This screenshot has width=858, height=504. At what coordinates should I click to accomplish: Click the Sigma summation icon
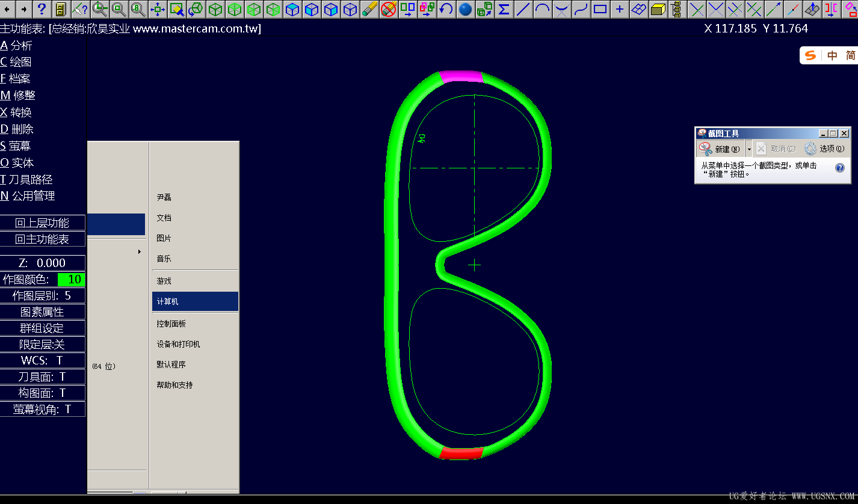tap(504, 9)
